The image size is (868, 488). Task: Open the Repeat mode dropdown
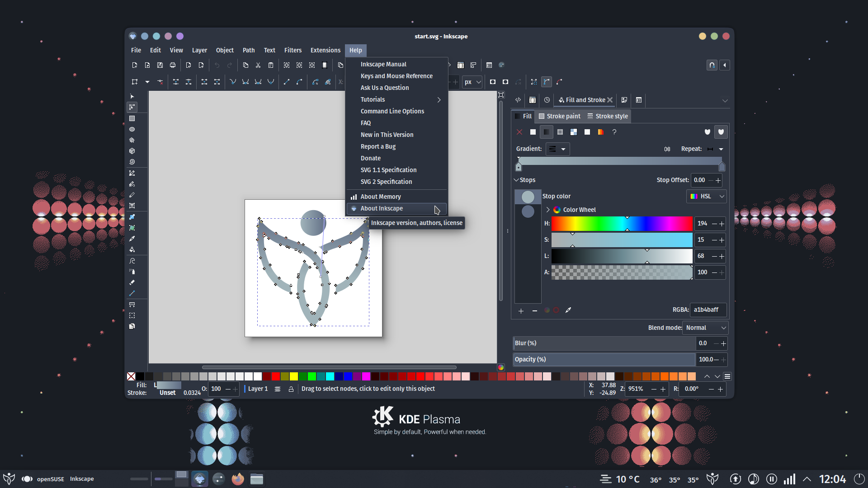pos(715,149)
